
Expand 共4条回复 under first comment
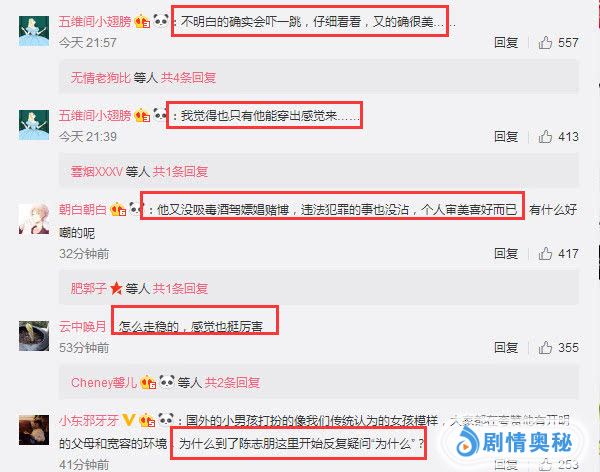188,78
